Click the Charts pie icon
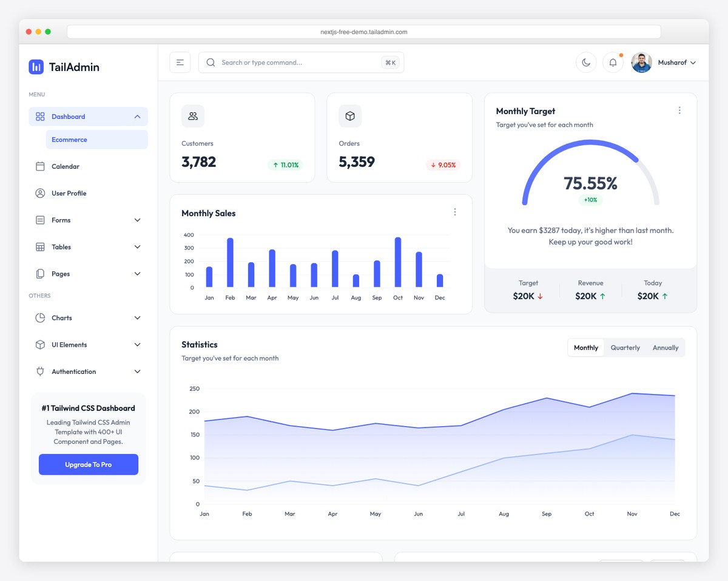728x581 pixels. click(39, 318)
